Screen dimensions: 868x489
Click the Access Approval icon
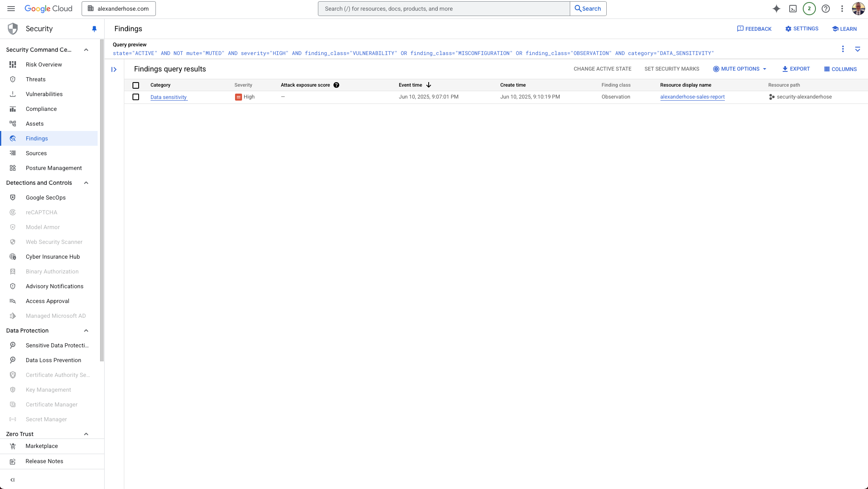(13, 301)
